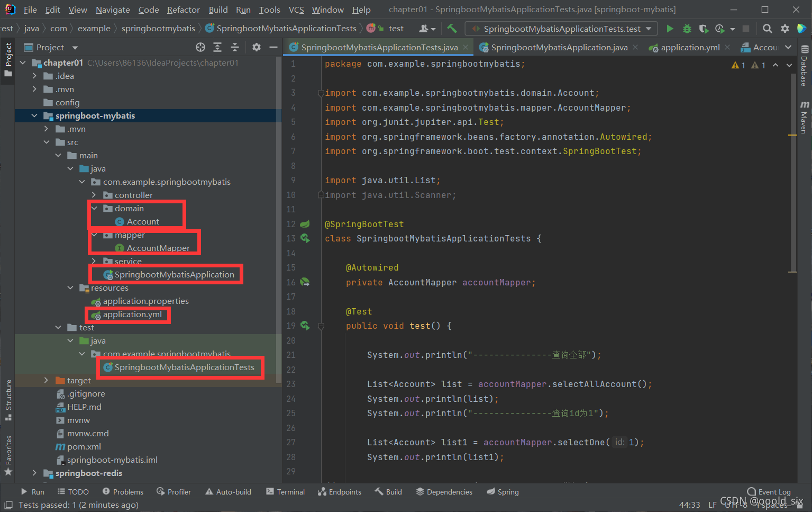812x512 pixels.
Task: Show hidden editor tabs dropdown arrow
Action: point(788,47)
